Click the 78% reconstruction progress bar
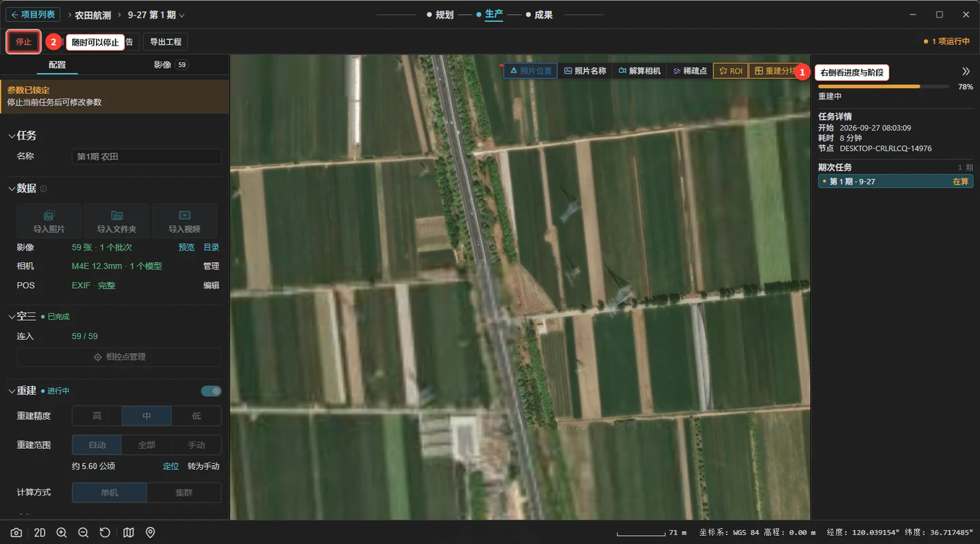980x544 pixels. (x=883, y=86)
